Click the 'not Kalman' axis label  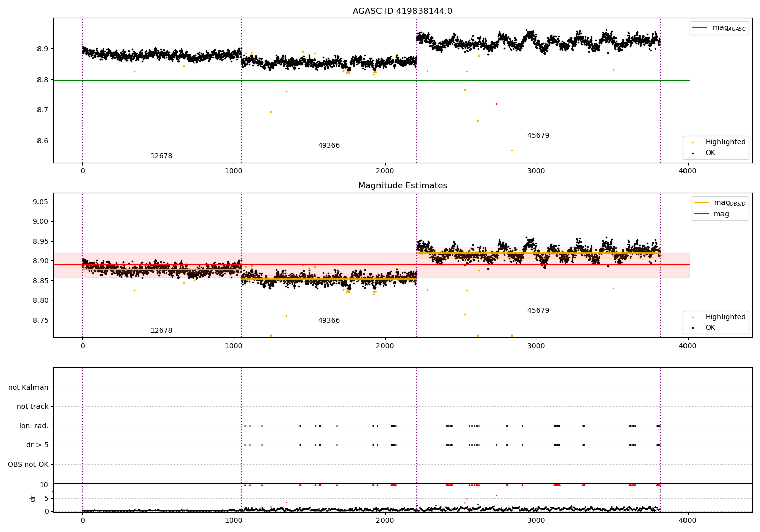pos(28,387)
